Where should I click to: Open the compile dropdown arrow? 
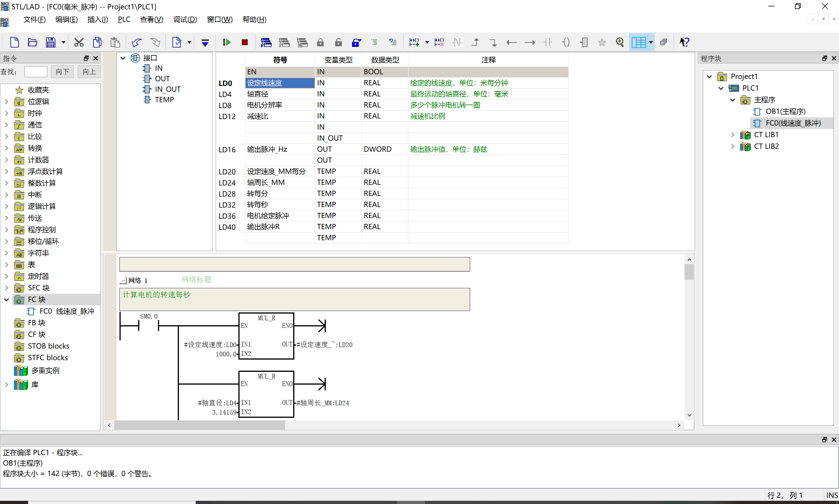pyautogui.click(x=189, y=42)
